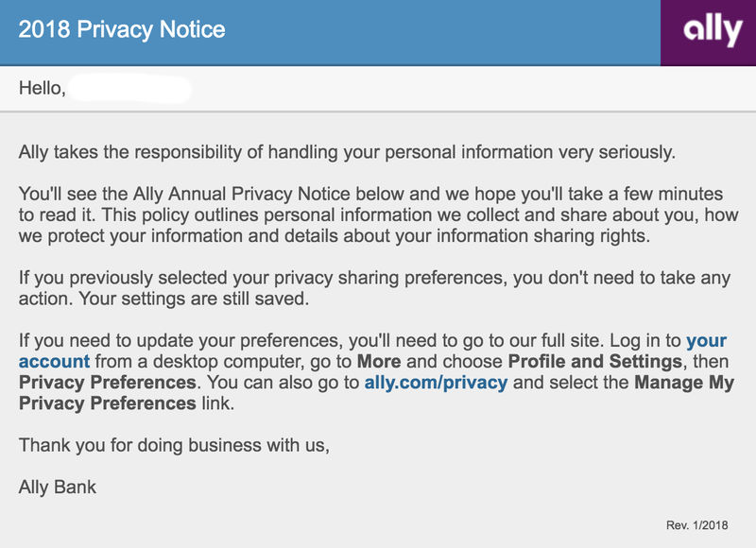Open the "your account" link
The height and width of the screenshot is (548, 756).
pyautogui.click(x=54, y=361)
